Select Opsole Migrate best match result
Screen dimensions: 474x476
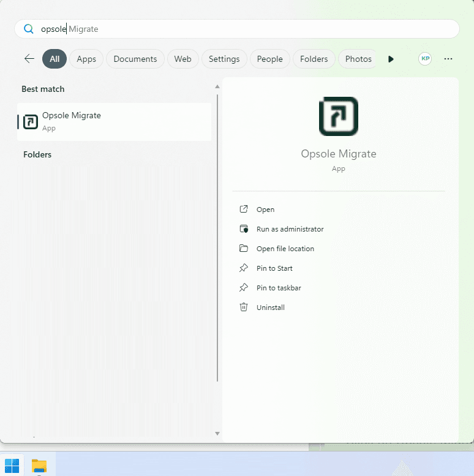pos(114,122)
